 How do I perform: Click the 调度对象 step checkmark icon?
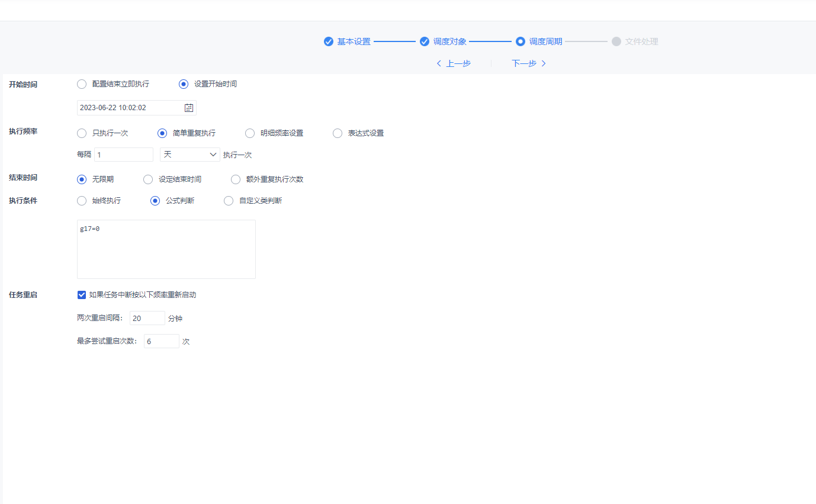click(x=425, y=41)
